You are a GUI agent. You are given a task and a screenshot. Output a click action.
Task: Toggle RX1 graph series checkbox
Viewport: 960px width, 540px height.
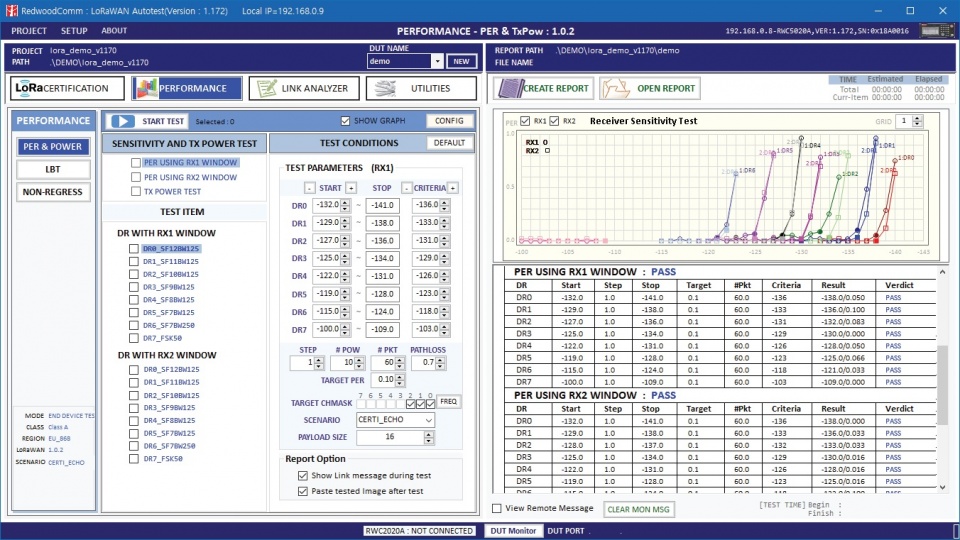click(x=525, y=121)
